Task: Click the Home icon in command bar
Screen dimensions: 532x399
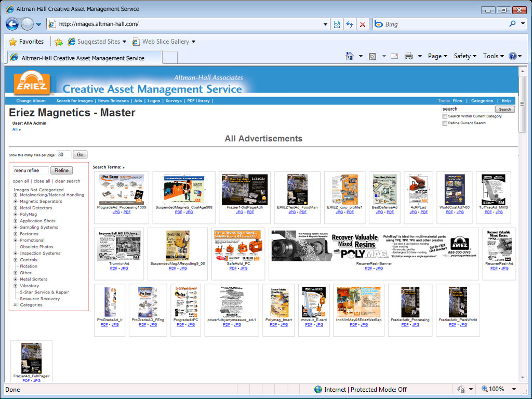Action: 350,56
